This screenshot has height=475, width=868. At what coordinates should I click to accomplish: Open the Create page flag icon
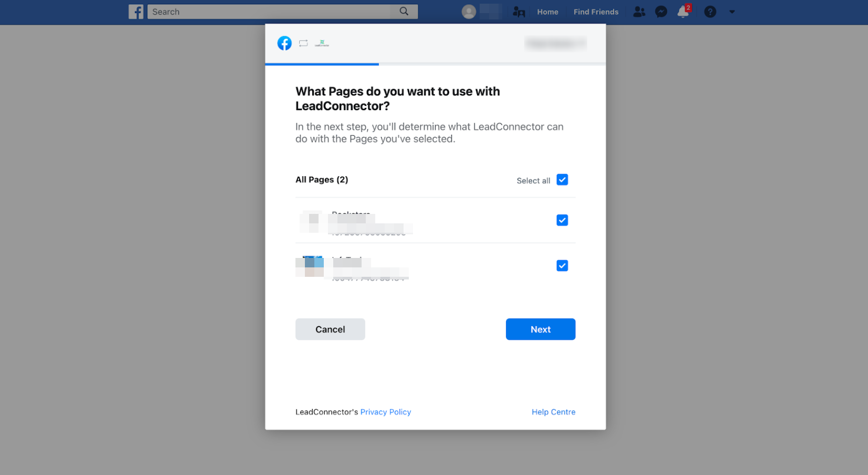518,12
